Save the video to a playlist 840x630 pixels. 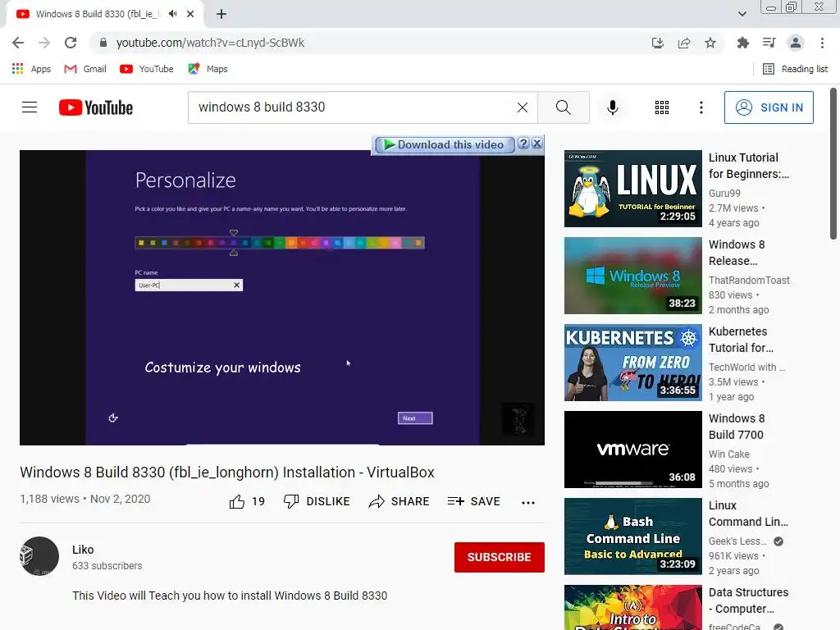coord(473,501)
